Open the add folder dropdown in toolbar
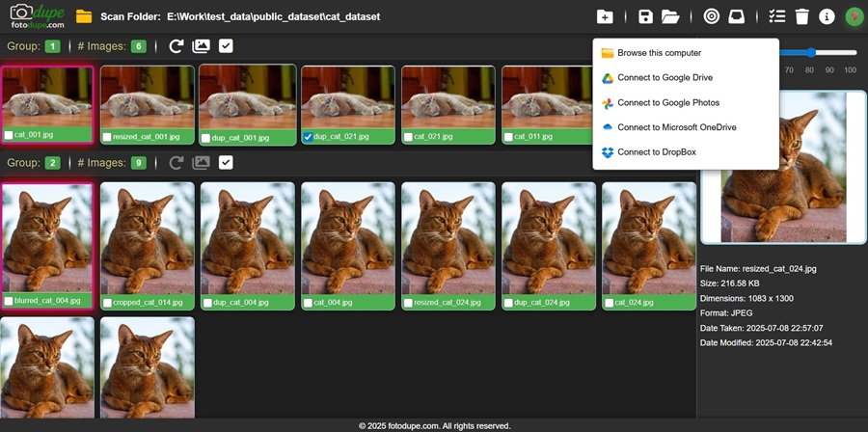The width and height of the screenshot is (868, 432). tap(605, 16)
